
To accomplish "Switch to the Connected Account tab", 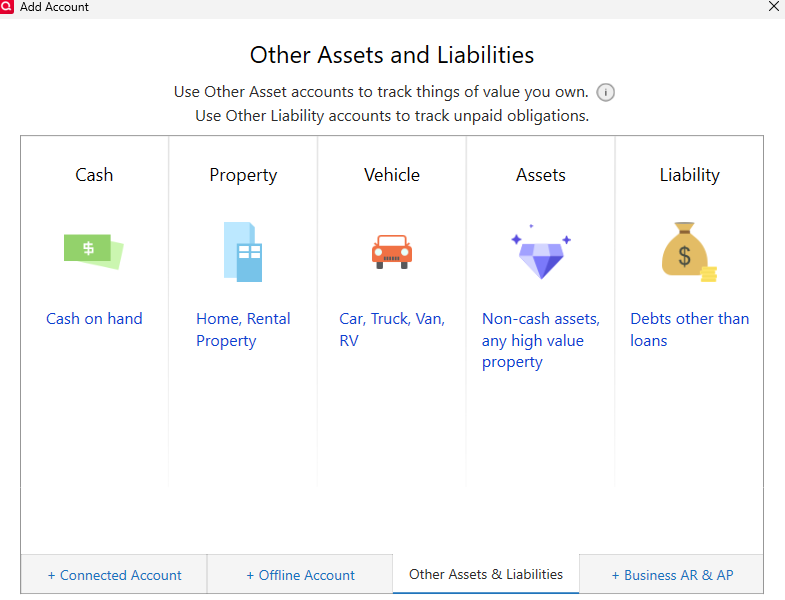I will click(114, 575).
